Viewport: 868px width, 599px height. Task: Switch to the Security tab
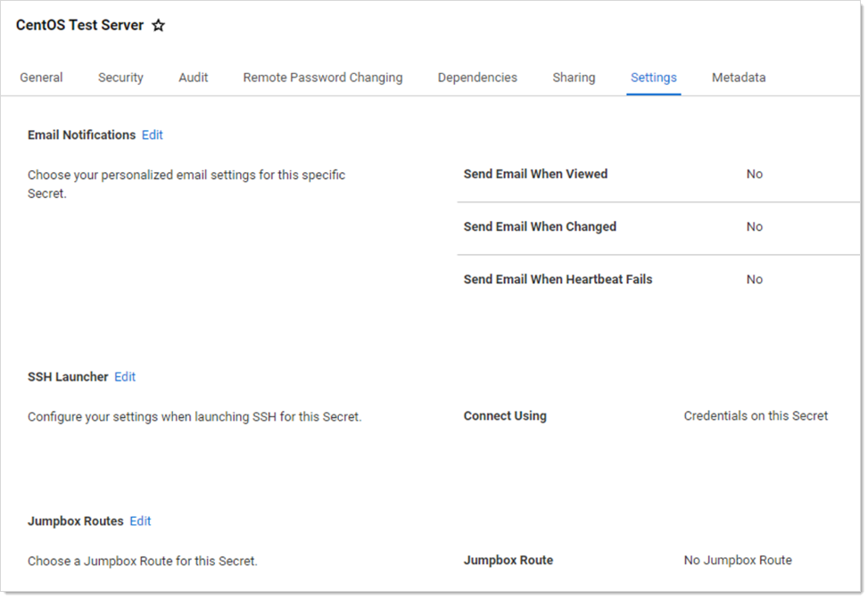click(120, 78)
